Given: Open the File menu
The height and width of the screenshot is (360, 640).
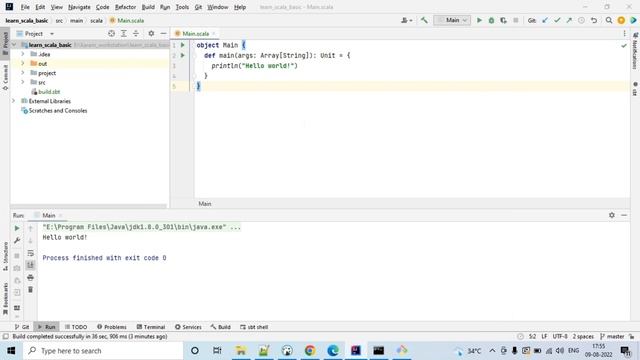Looking at the screenshot, I should coord(25,7).
